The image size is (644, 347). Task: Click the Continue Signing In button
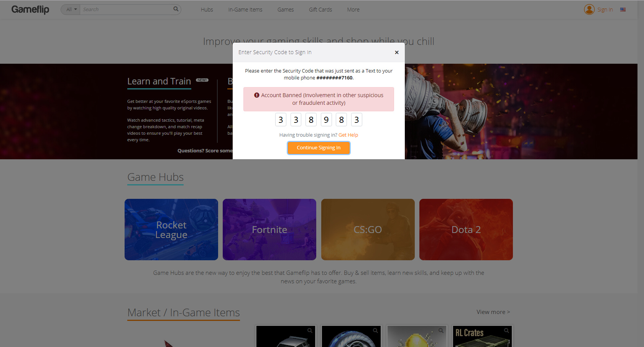319,148
